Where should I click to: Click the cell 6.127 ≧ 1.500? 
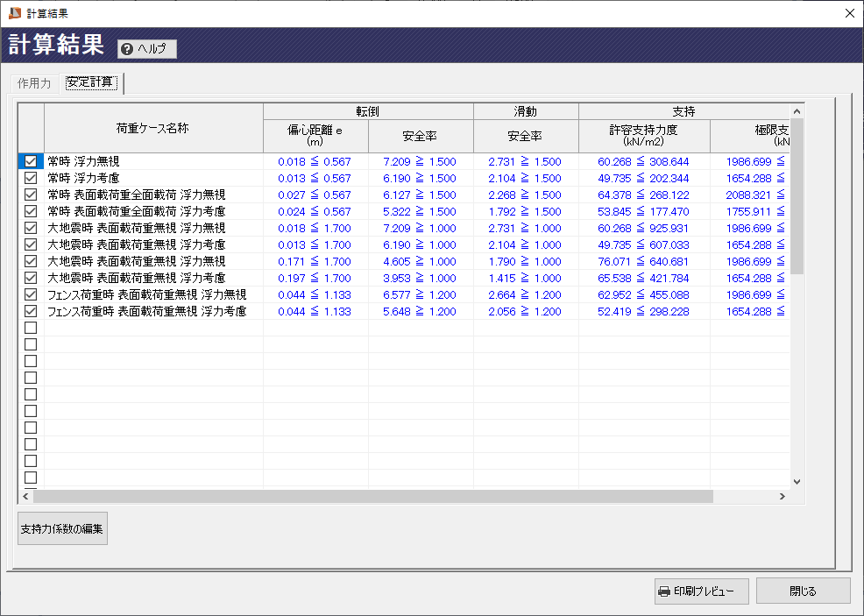pos(420,195)
